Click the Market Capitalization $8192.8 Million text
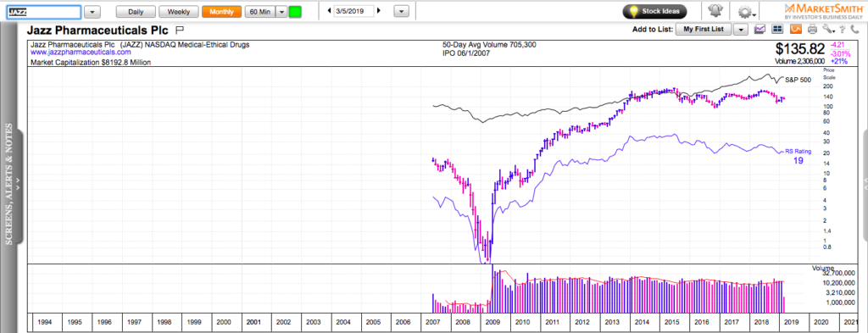The width and height of the screenshot is (868, 333). [91, 63]
